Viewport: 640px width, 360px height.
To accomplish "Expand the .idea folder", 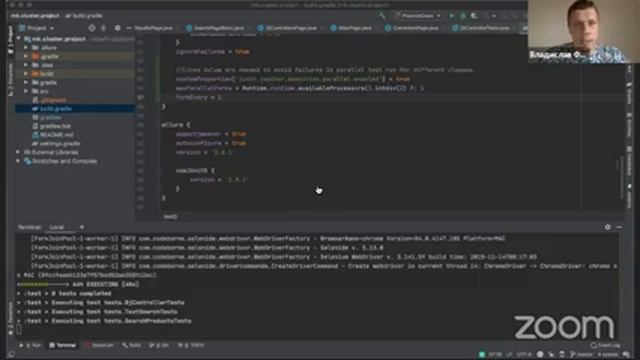I will coord(26,65).
